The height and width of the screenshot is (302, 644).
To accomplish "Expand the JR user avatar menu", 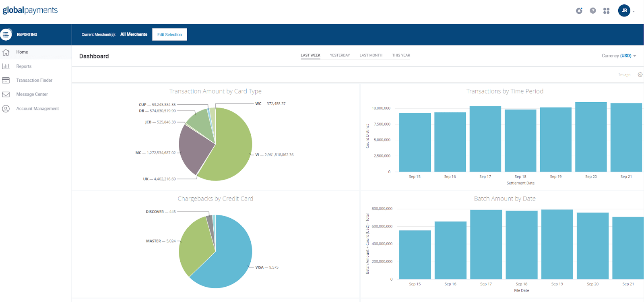I will (x=624, y=10).
